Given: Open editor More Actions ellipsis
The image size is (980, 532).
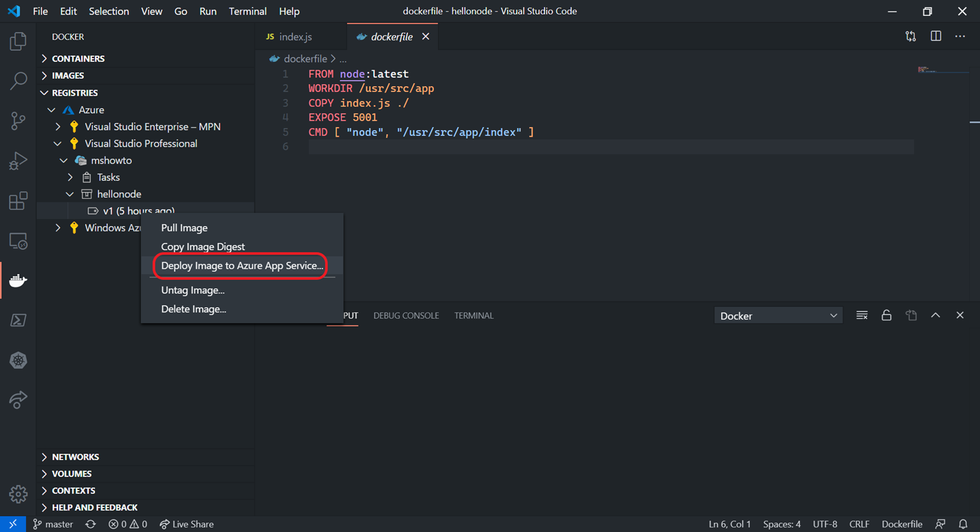Looking at the screenshot, I should (x=960, y=36).
